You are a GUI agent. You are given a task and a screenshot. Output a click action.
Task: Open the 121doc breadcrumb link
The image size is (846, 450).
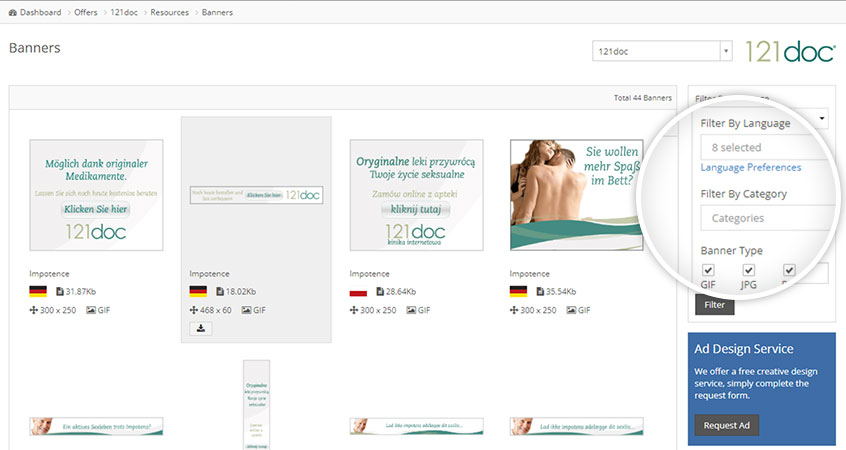pyautogui.click(x=124, y=12)
